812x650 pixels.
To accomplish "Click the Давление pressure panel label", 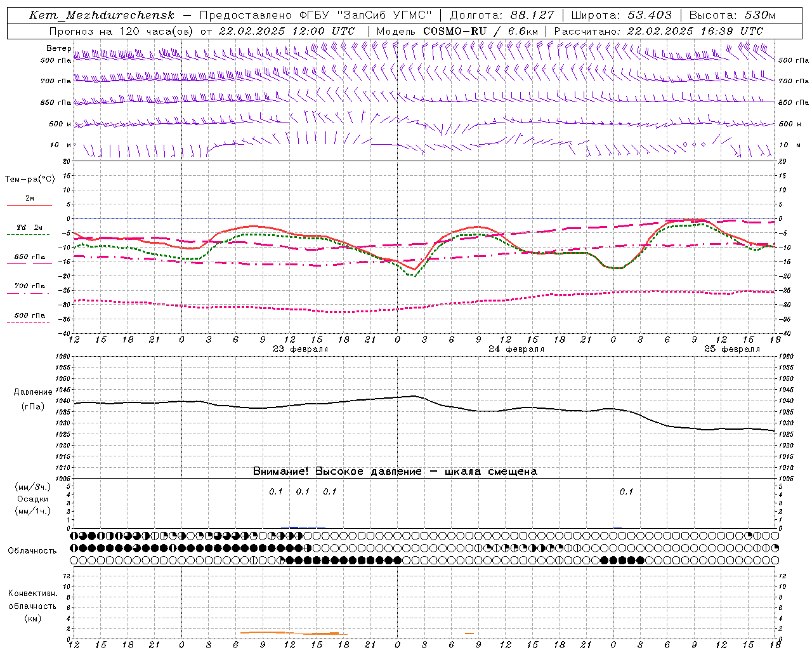I will point(33,392).
